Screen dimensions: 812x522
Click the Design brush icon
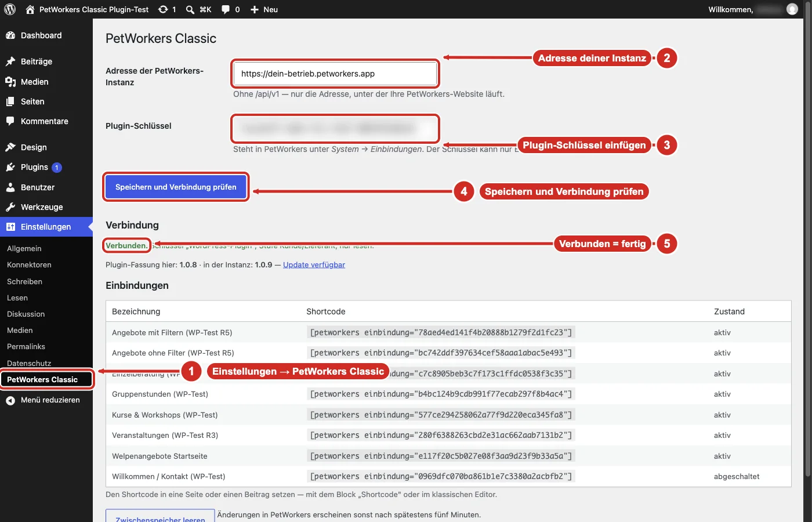click(10, 147)
